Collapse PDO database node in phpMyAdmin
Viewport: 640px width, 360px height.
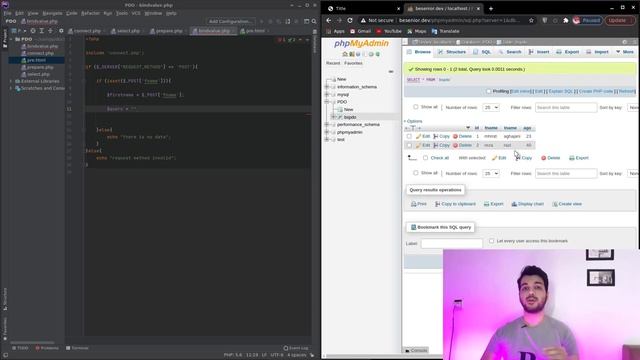[327, 102]
